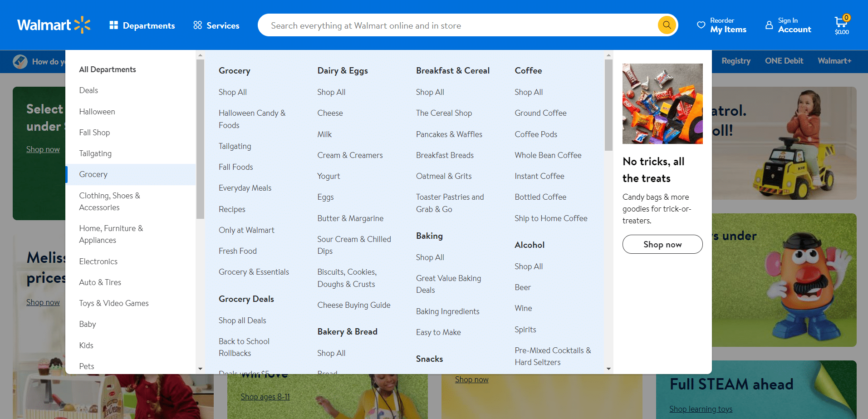Viewport: 868px width, 419px height.
Task: Open Coffee Pods link
Action: 536,134
